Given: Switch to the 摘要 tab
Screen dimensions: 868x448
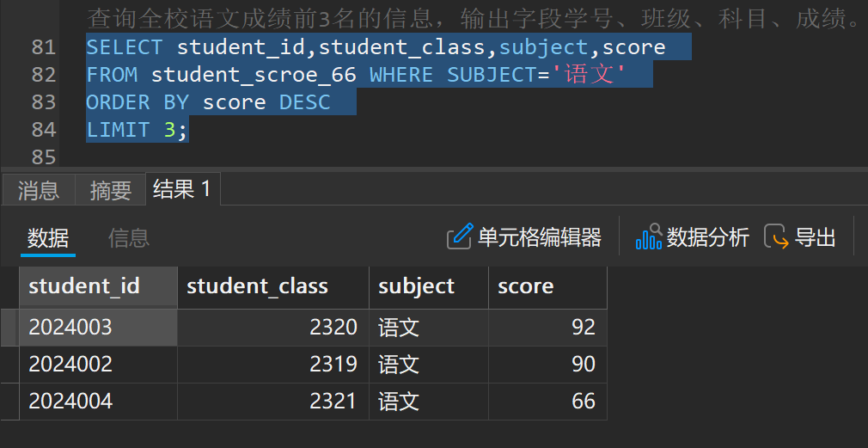Looking at the screenshot, I should [111, 191].
